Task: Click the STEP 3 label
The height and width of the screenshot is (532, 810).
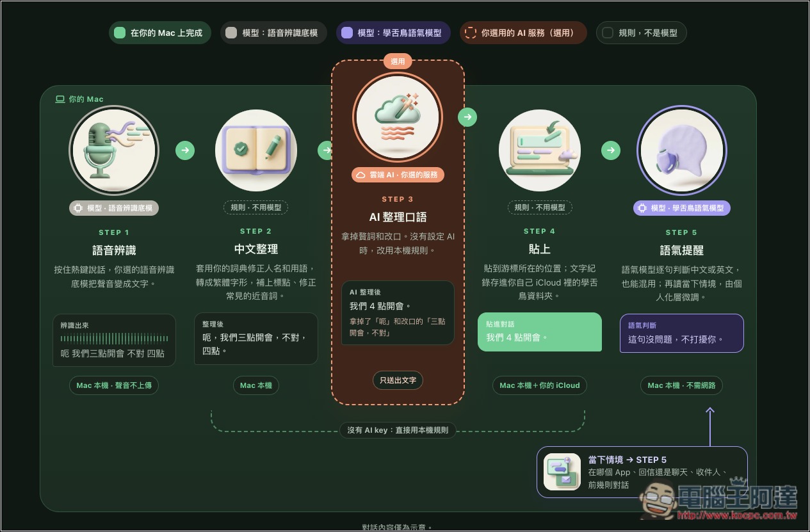Action: pos(398,199)
